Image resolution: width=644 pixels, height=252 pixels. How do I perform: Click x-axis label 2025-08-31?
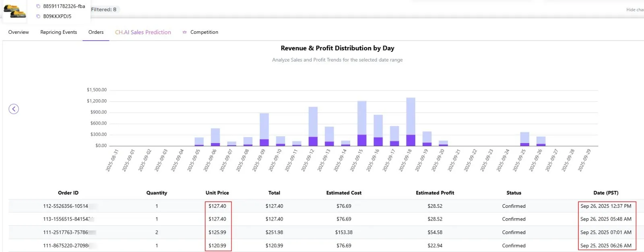coord(112,160)
